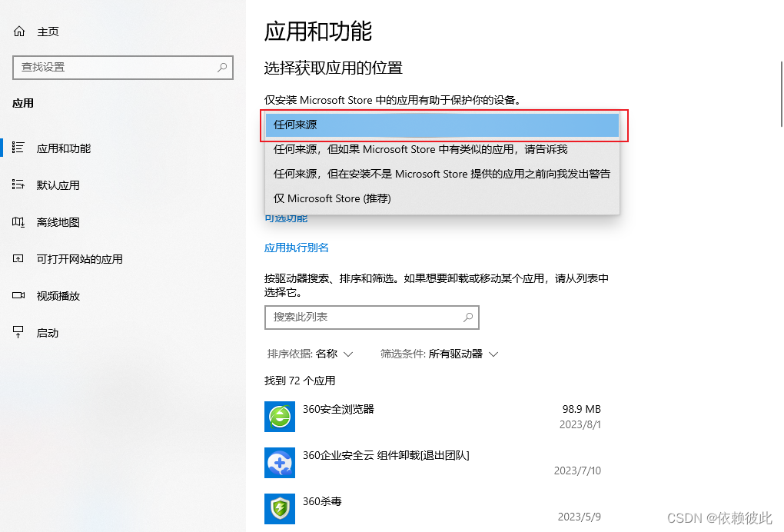Go to 默认应用 section
Image resolution: width=784 pixels, height=532 pixels.
[x=123, y=185]
